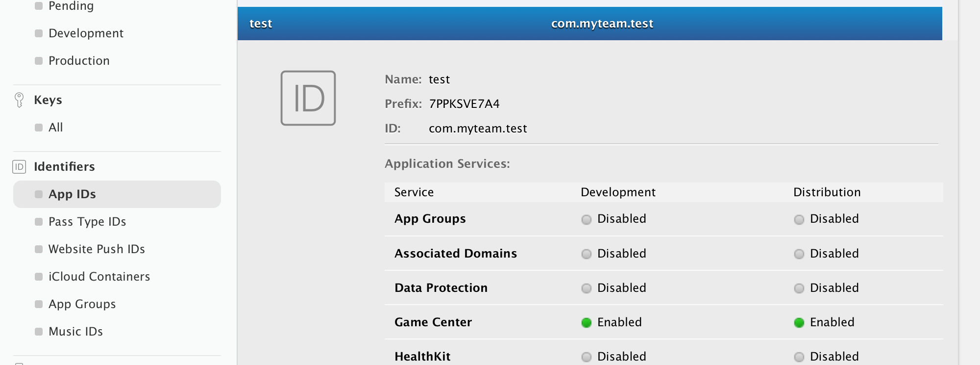Click Game Center green Distribution status dot

[799, 322]
